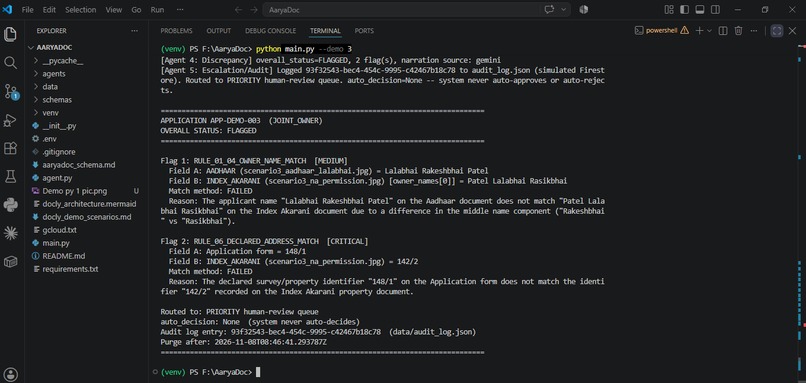This screenshot has height=383, width=806.
Task: Toggle Secondary Side Bar visibility
Action: 715,10
